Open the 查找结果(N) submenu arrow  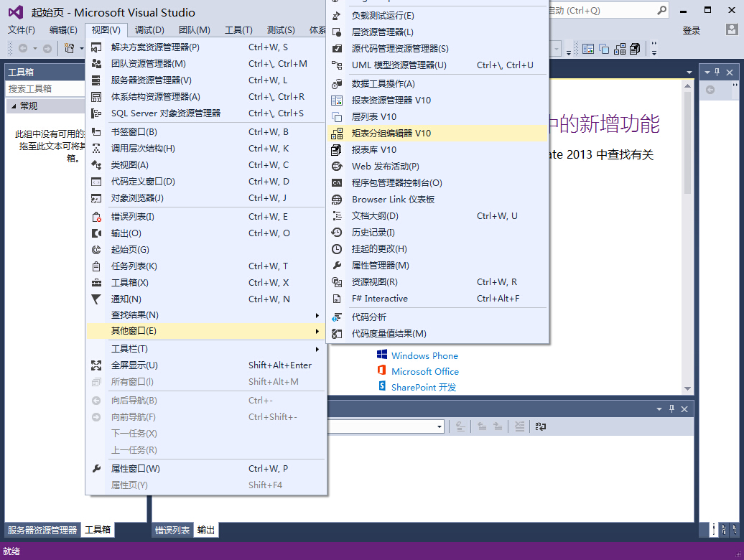click(x=317, y=315)
